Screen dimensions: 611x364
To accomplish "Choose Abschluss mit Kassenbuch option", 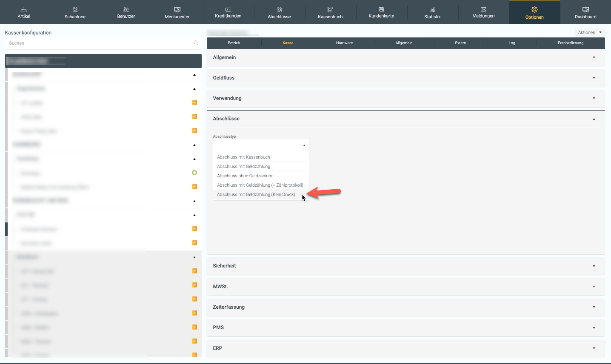I will point(243,157).
